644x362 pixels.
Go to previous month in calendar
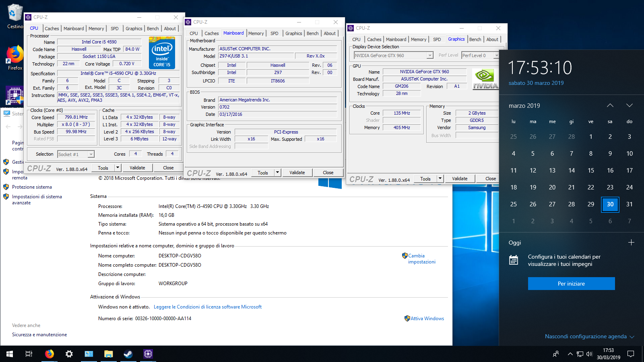click(x=610, y=105)
